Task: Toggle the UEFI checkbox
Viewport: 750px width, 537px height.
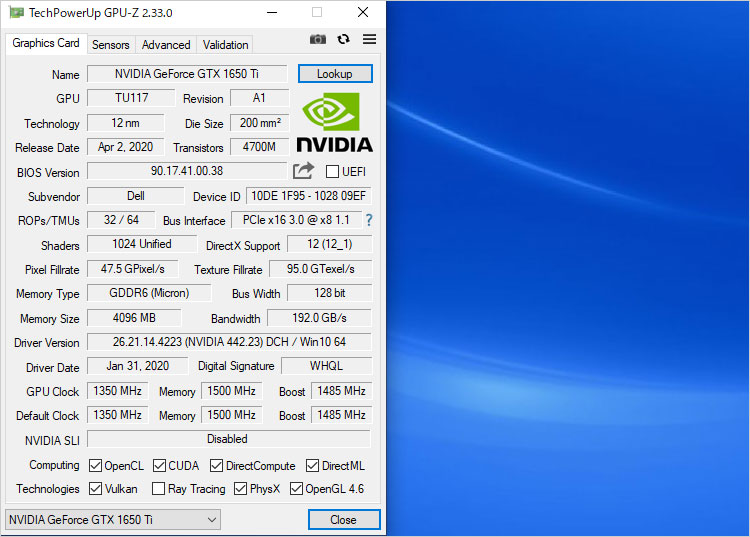Action: (x=332, y=171)
